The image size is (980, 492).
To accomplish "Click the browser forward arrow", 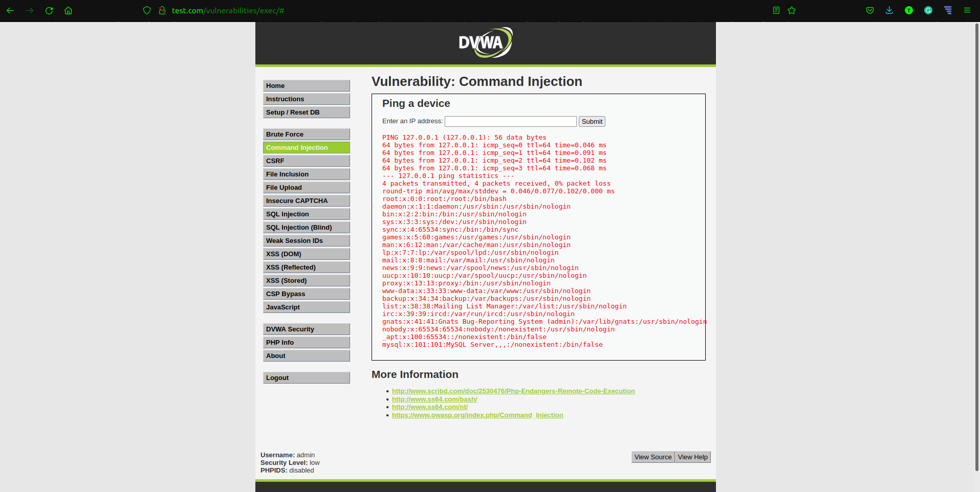I will click(30, 10).
